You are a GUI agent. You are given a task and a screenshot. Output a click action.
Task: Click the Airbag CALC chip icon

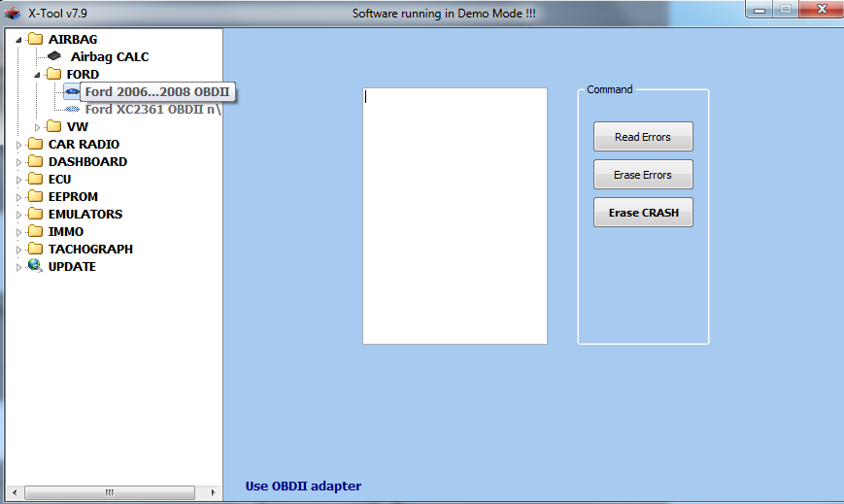[53, 56]
